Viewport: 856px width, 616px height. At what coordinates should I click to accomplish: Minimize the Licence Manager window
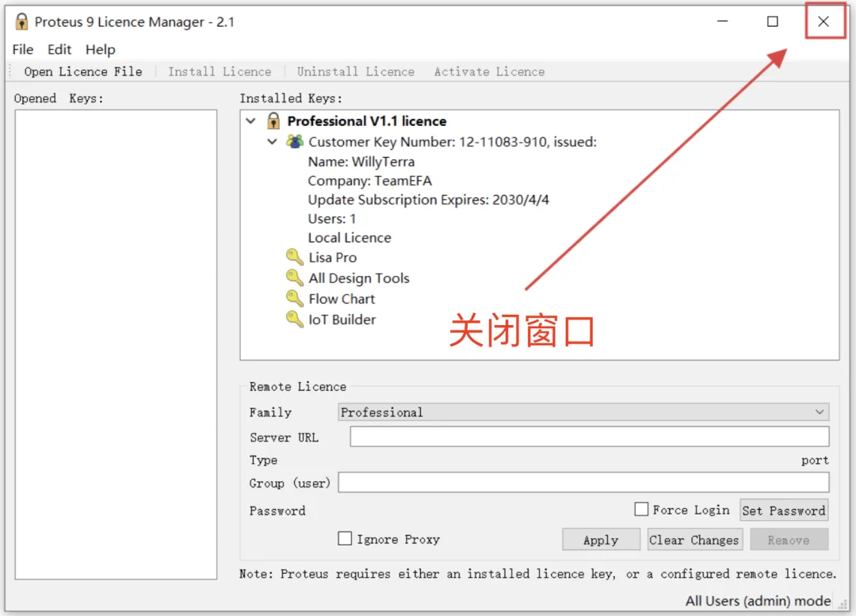pos(722,21)
